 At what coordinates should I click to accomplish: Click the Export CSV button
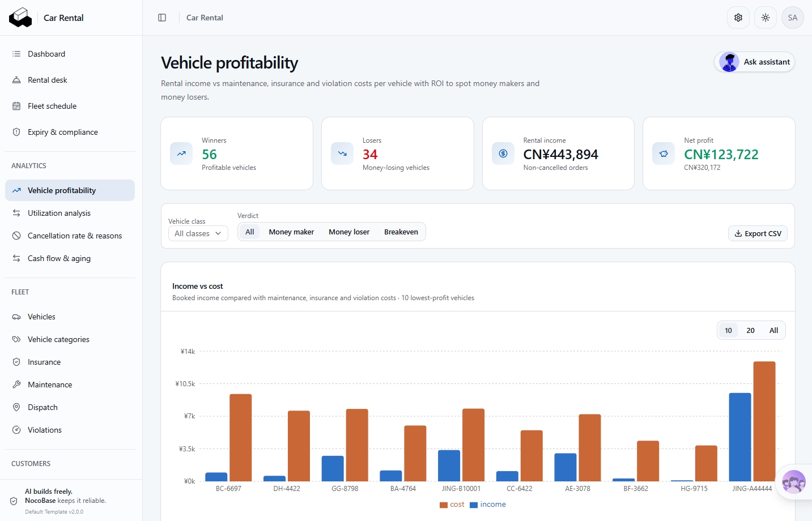pos(758,233)
